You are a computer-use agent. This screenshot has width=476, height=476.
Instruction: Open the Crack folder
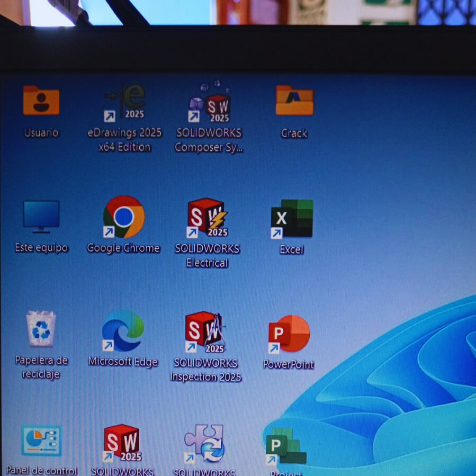coord(294,100)
